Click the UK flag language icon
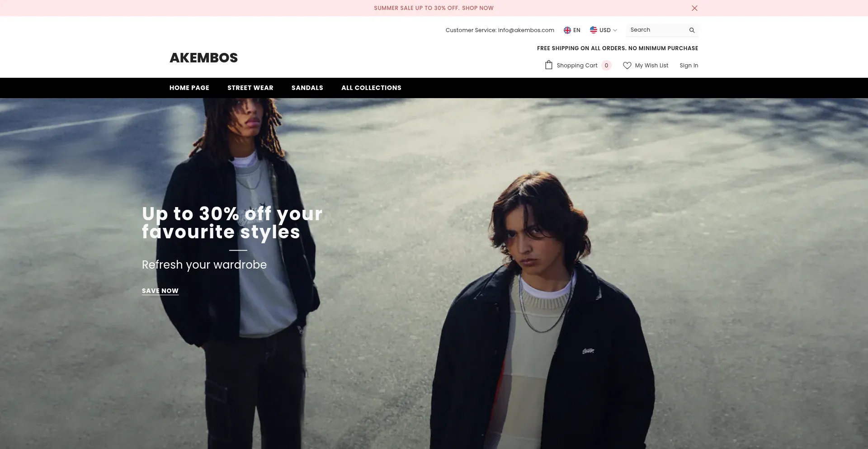 (x=567, y=30)
